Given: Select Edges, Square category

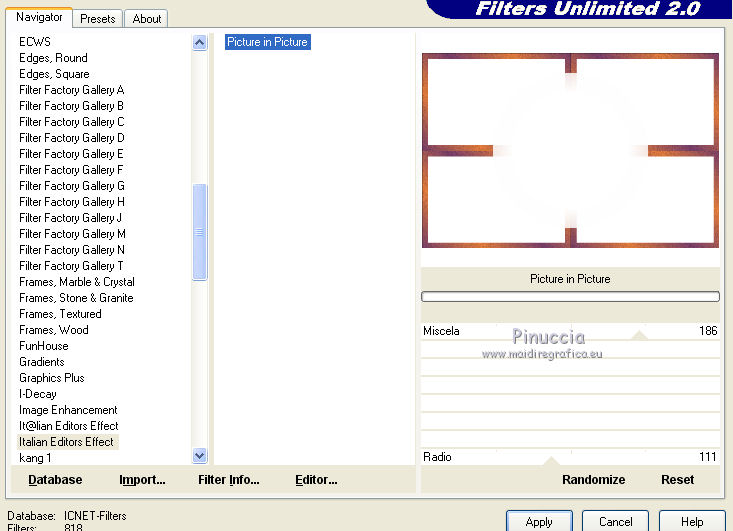Looking at the screenshot, I should coord(54,74).
